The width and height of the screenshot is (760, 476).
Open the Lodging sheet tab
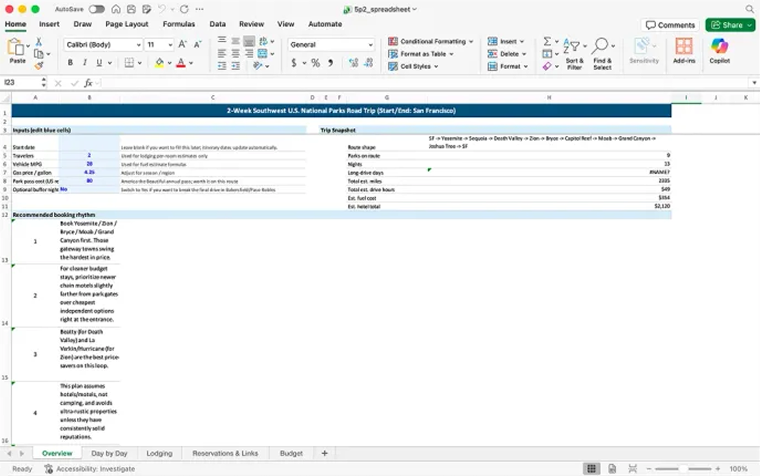tap(158, 453)
